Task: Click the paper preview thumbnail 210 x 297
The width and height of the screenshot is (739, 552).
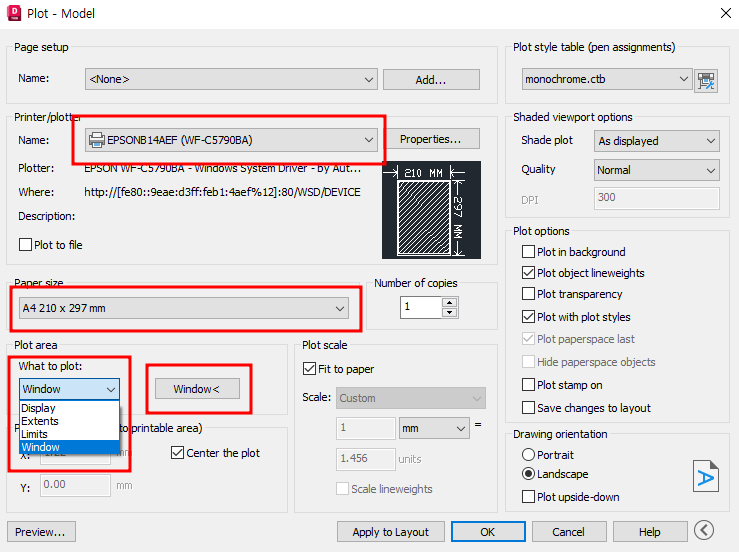Action: [x=431, y=210]
